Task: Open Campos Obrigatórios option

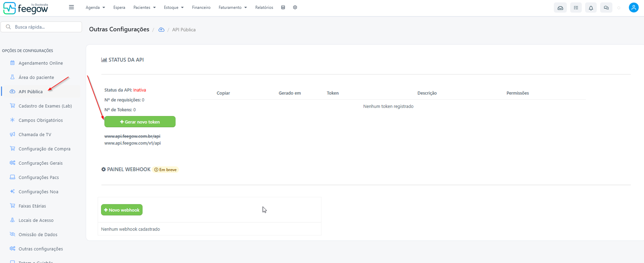Action: click(41, 120)
